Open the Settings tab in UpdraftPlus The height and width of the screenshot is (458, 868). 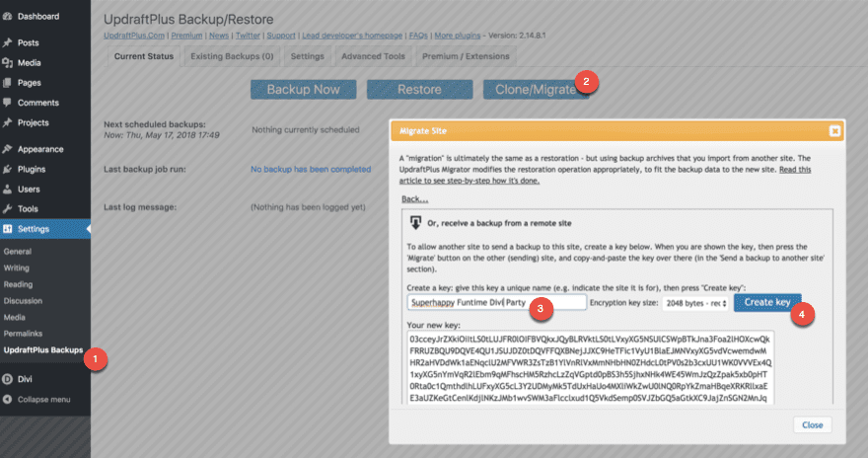(307, 56)
